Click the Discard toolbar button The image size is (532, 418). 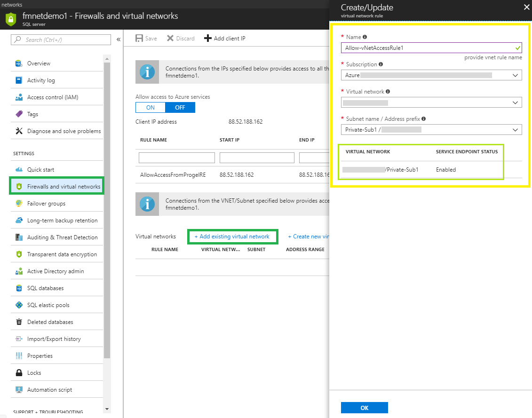tap(181, 39)
